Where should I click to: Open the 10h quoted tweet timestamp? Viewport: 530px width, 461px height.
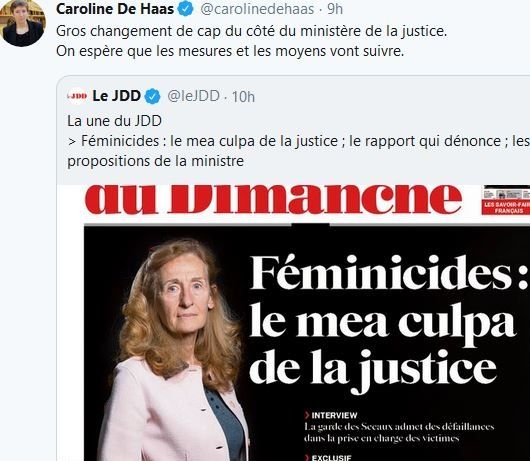click(x=243, y=97)
